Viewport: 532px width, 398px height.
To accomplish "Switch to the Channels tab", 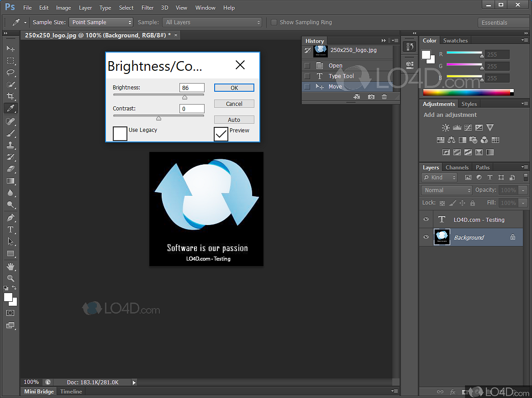I will click(457, 168).
